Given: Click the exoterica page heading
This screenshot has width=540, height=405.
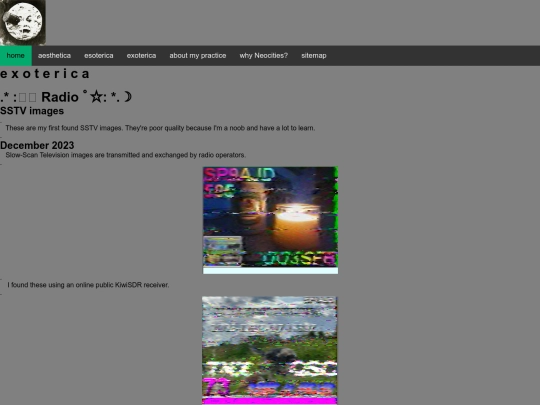Looking at the screenshot, I should pos(45,74).
